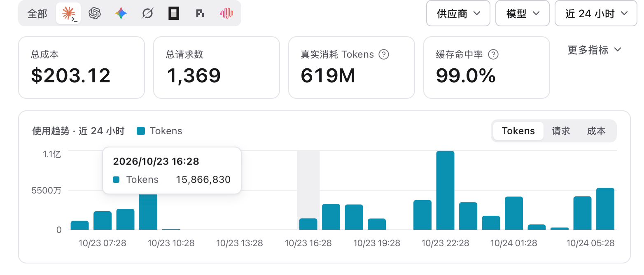Filter by the OpenAI logo icon
The width and height of the screenshot is (644, 275).
(95, 14)
